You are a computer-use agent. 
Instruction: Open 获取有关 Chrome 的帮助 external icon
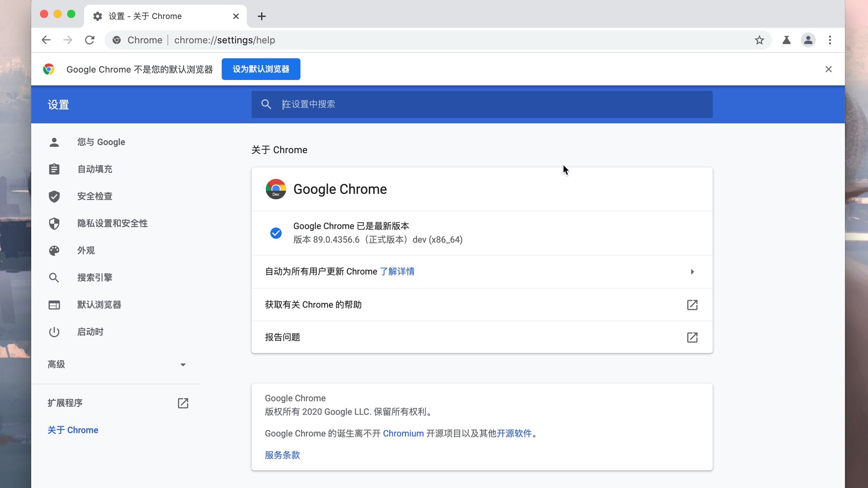(693, 305)
